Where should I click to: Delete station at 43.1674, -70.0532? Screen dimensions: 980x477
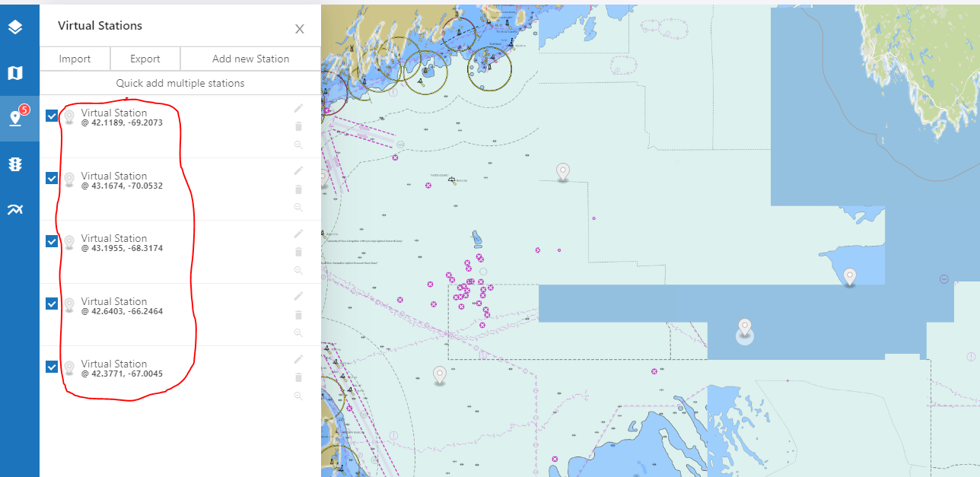click(x=298, y=189)
